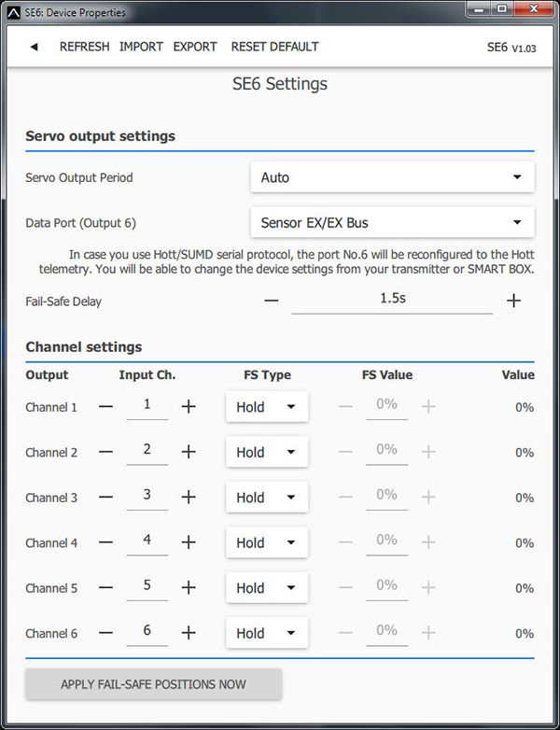Click the RESET DEFAULT button
Image resolution: width=560 pixels, height=730 pixels.
[274, 47]
